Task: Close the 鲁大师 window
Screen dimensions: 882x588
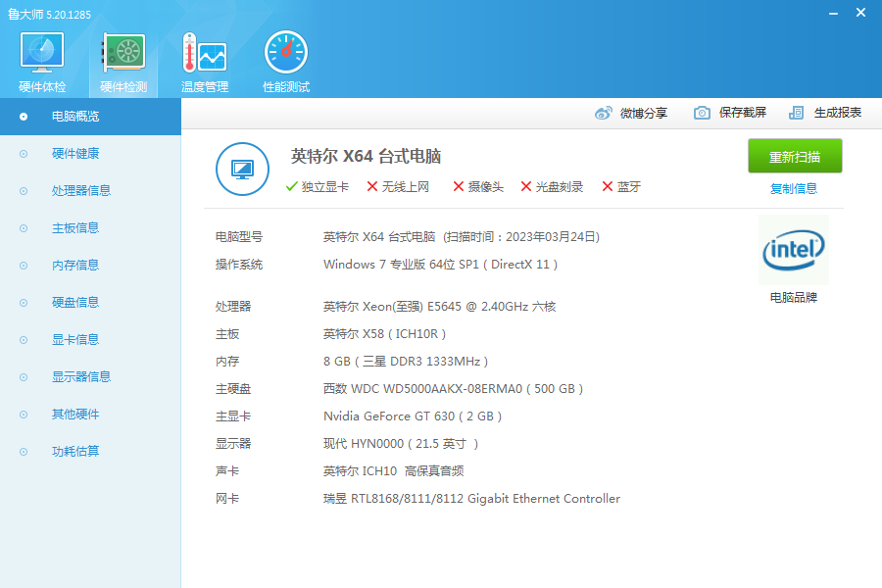Action: [x=860, y=13]
